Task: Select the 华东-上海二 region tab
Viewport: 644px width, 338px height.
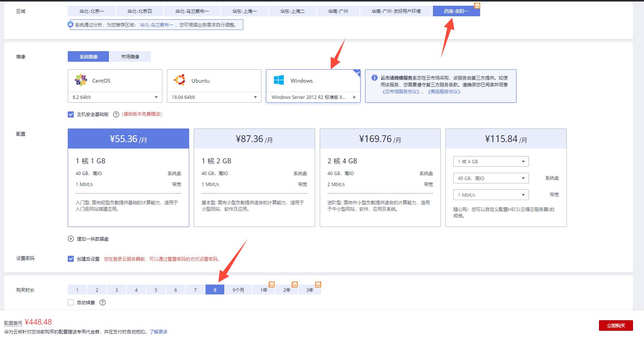Action: pyautogui.click(x=292, y=11)
